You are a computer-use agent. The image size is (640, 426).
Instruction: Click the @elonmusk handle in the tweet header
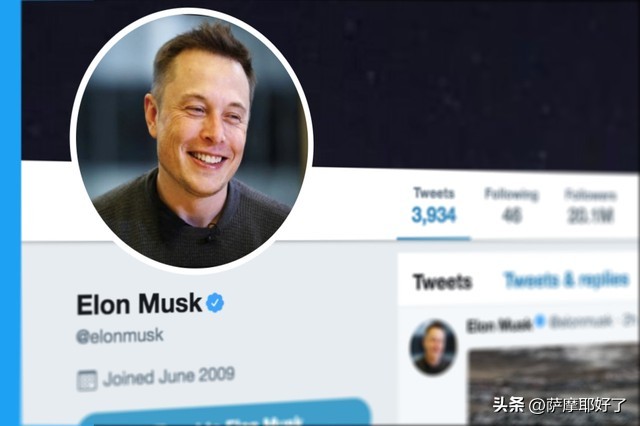pyautogui.click(x=581, y=322)
